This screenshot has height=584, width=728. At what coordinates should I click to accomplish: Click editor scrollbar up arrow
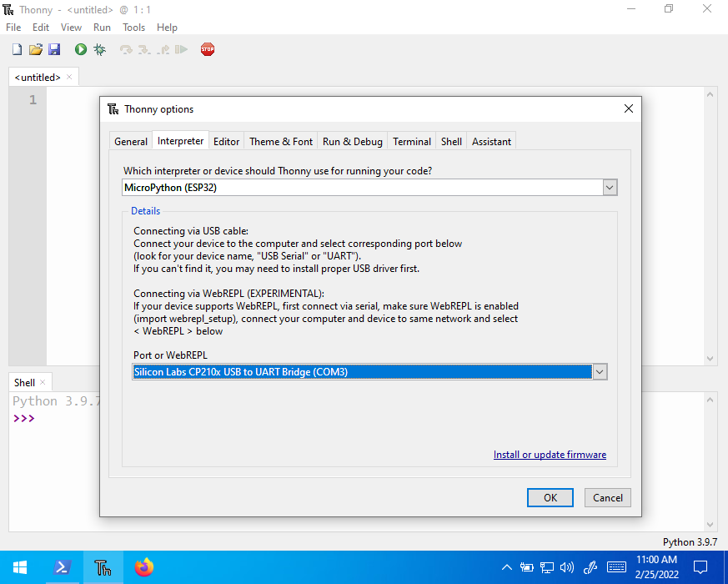tap(710, 94)
